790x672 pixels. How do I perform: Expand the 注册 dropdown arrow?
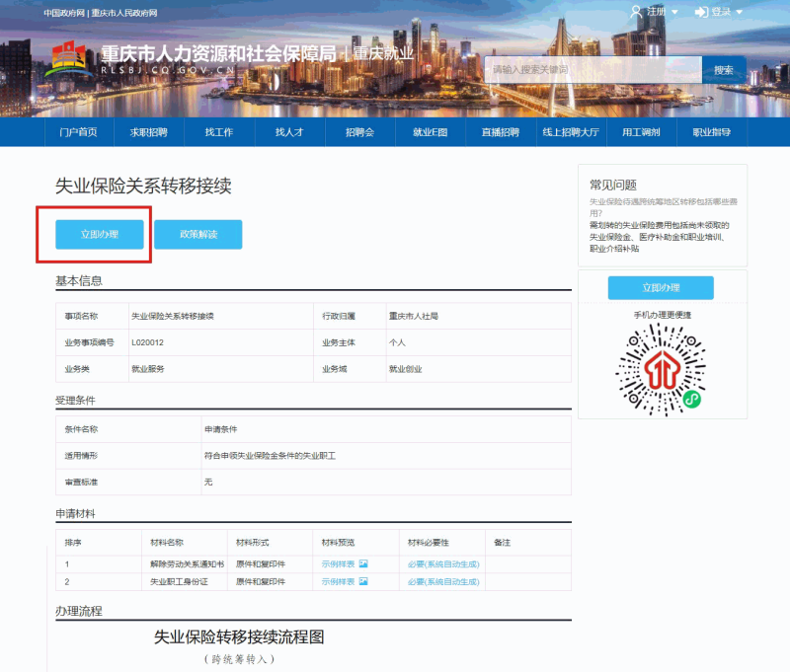click(674, 13)
